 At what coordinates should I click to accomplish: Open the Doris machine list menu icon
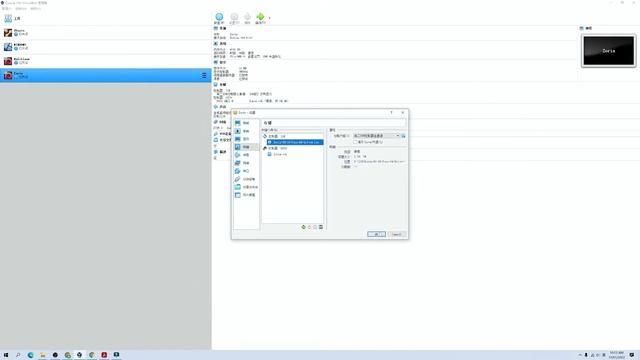[204, 76]
